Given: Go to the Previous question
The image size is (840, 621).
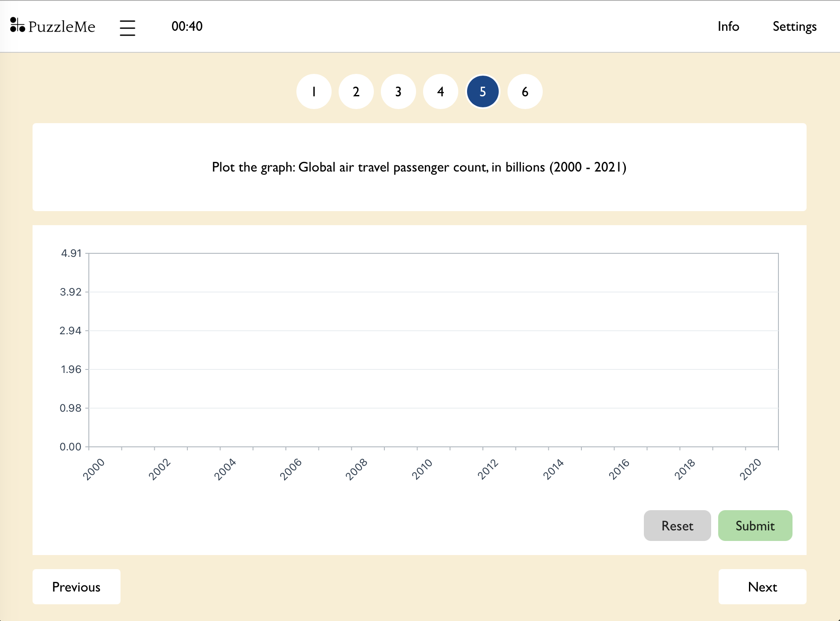Looking at the screenshot, I should click(x=77, y=587).
